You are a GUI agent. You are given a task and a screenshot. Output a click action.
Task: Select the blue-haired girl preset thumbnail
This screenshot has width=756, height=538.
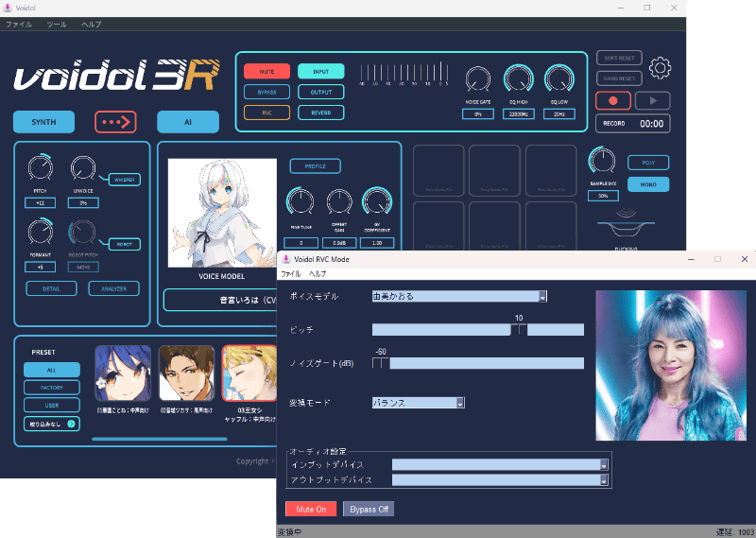click(123, 373)
